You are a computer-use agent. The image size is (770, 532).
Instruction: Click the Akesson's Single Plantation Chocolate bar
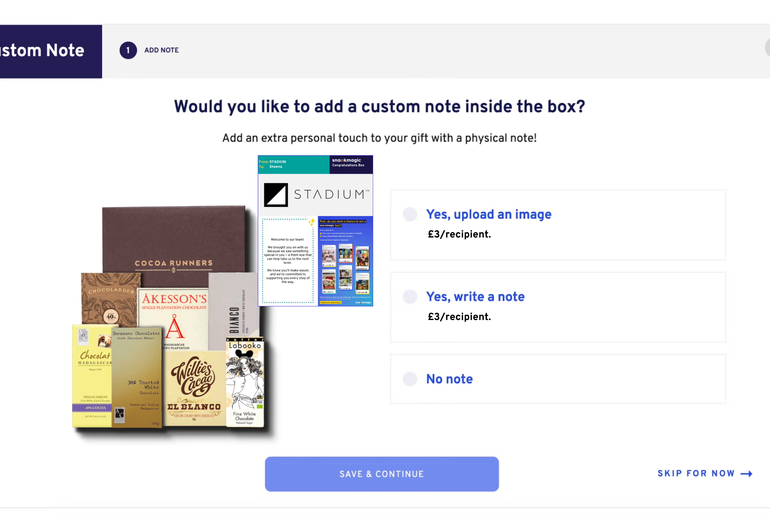coord(173,320)
